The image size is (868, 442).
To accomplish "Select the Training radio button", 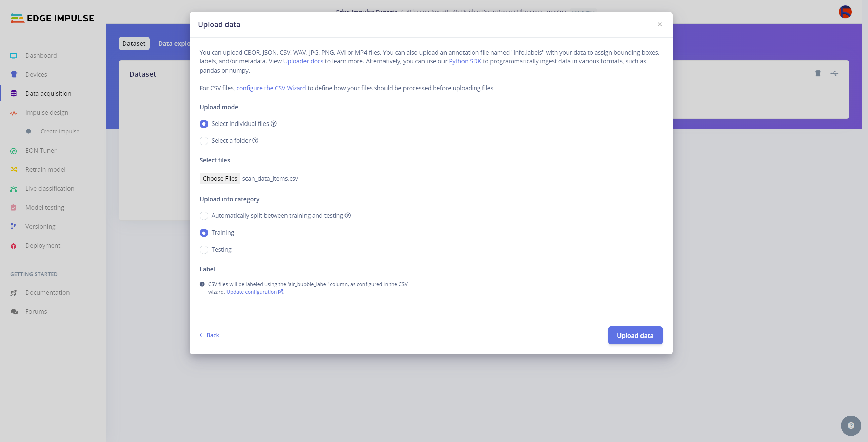I will tap(204, 232).
